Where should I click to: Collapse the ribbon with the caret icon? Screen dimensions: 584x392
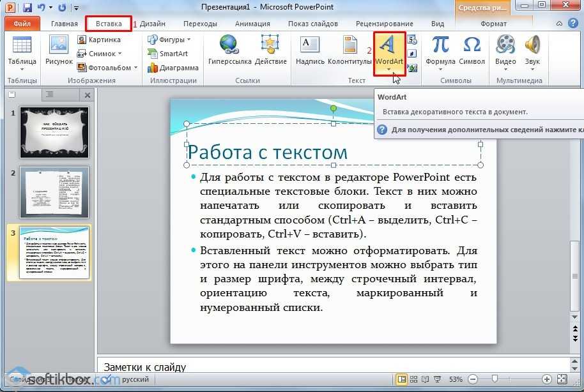(559, 24)
